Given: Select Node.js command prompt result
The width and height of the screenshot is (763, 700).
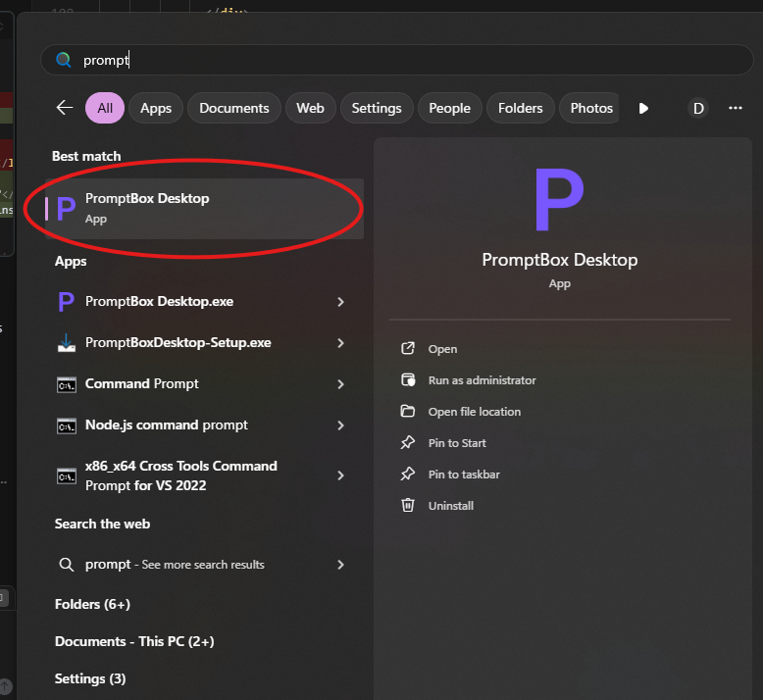Looking at the screenshot, I should tap(204, 425).
